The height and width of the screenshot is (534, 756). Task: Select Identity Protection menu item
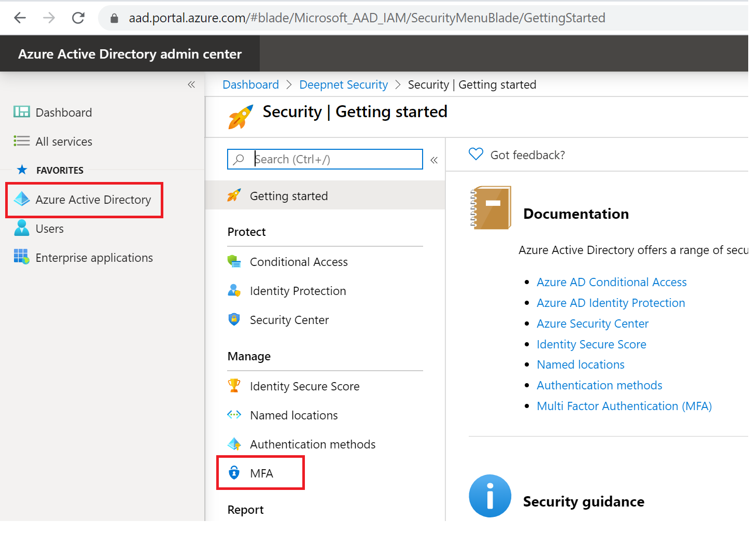click(298, 291)
